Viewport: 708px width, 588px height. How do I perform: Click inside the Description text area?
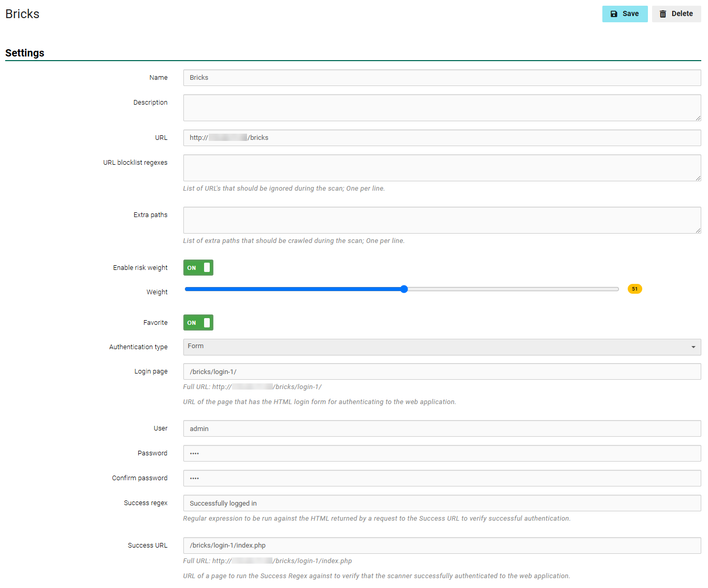click(x=441, y=108)
